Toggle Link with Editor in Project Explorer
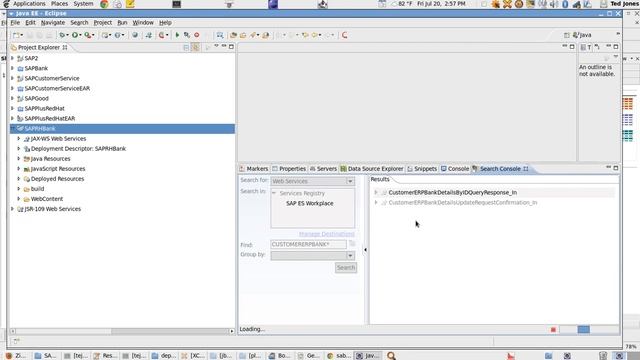The image size is (640, 360). [x=196, y=47]
